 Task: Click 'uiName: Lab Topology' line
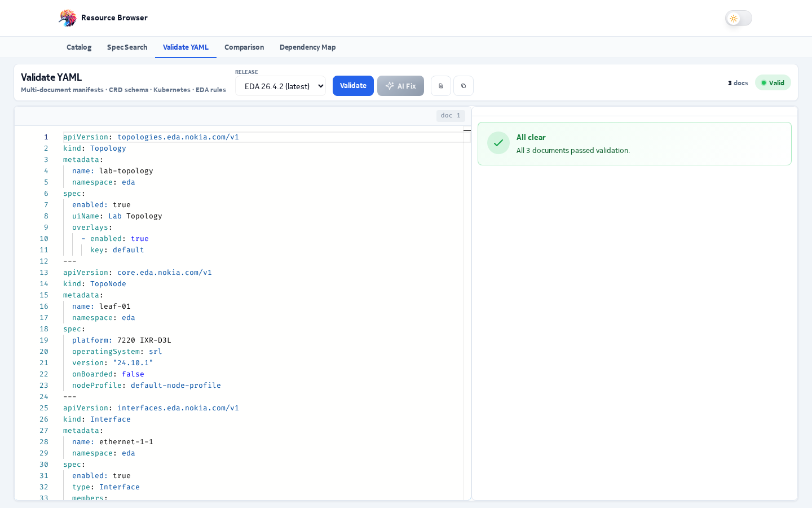click(117, 216)
